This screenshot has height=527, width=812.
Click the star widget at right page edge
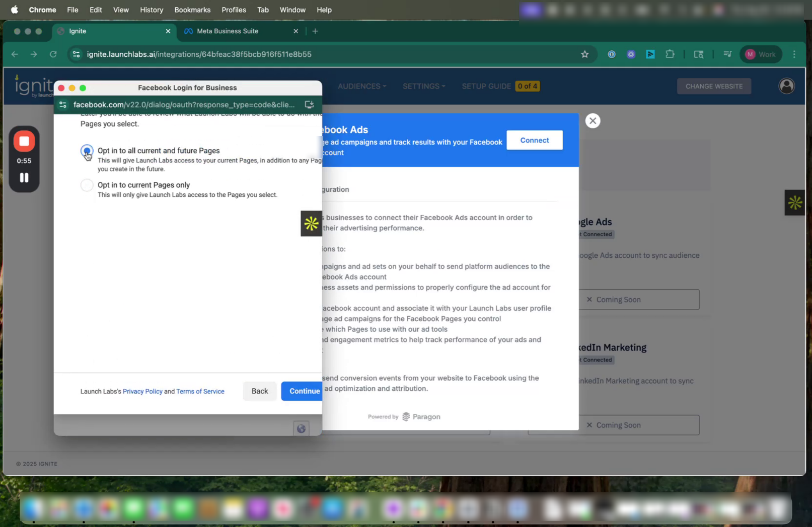tap(795, 203)
